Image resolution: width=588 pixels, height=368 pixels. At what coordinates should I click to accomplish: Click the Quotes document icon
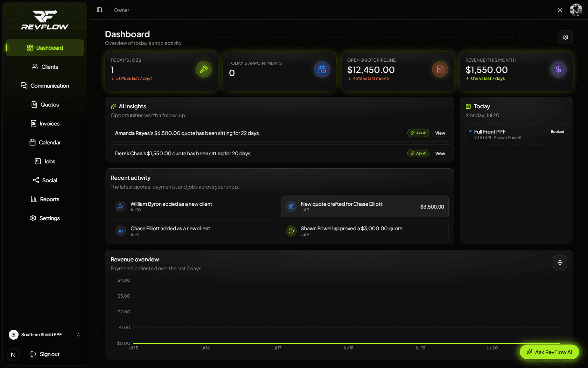(34, 104)
